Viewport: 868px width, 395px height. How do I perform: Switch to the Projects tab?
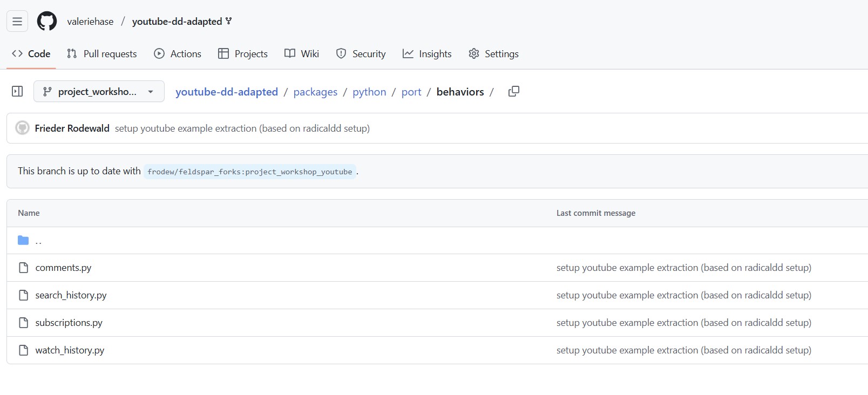click(243, 54)
